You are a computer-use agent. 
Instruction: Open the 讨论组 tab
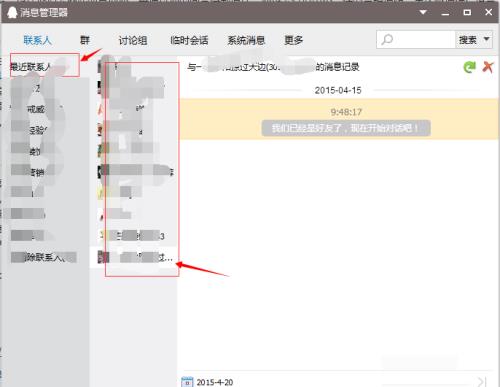133,40
